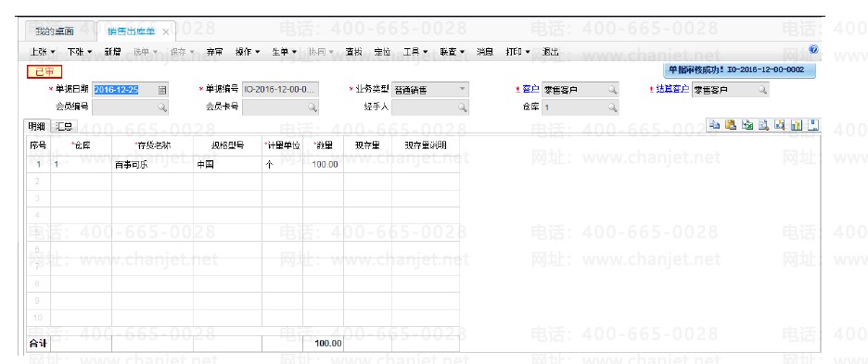Click the paste clipboard icon above the grid
Image resolution: width=868 pixels, height=364 pixels.
pos(731,125)
